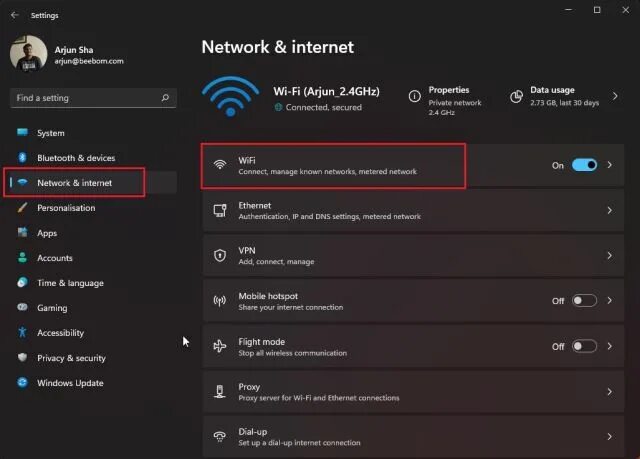Open the Arjun Sha account profile
640x459 pixels.
60,53
